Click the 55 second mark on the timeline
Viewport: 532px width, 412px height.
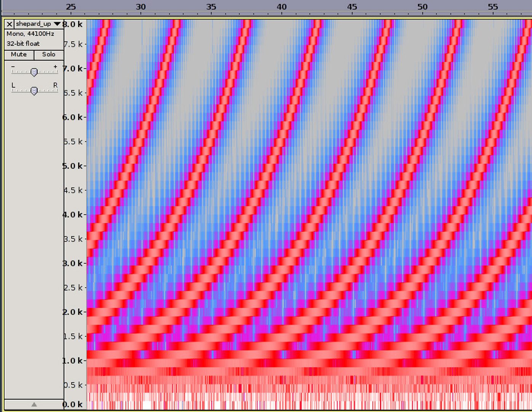click(493, 7)
